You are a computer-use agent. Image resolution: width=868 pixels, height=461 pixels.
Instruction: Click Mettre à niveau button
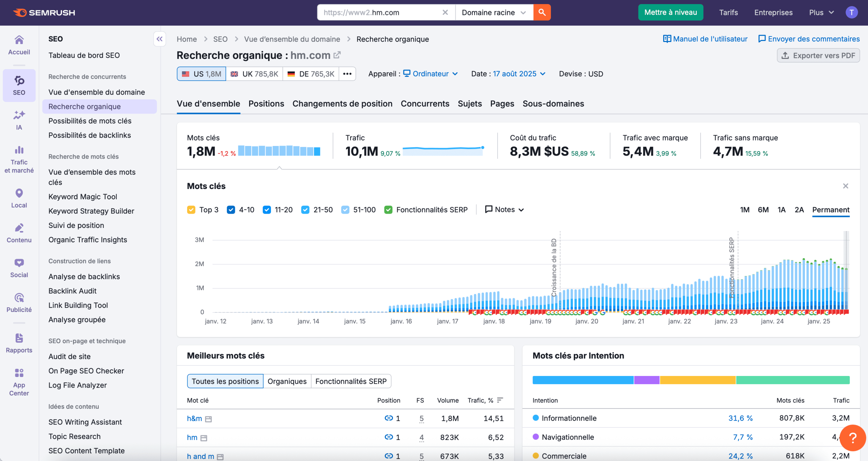pyautogui.click(x=670, y=13)
